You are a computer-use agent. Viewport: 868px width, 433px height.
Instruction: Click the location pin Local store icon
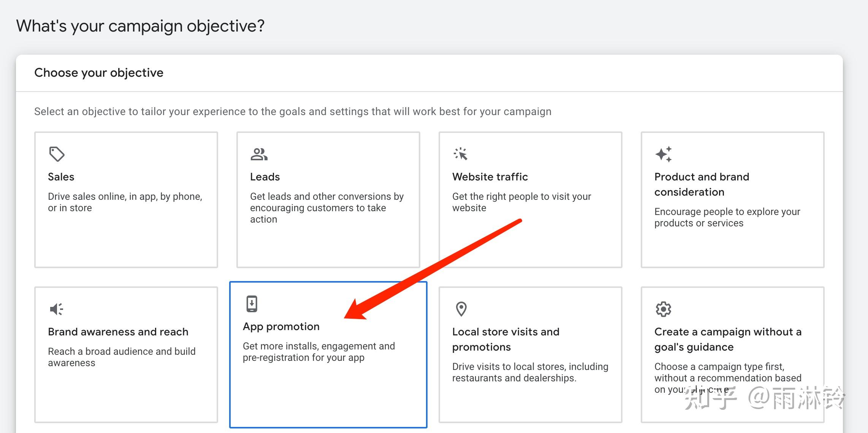(461, 309)
